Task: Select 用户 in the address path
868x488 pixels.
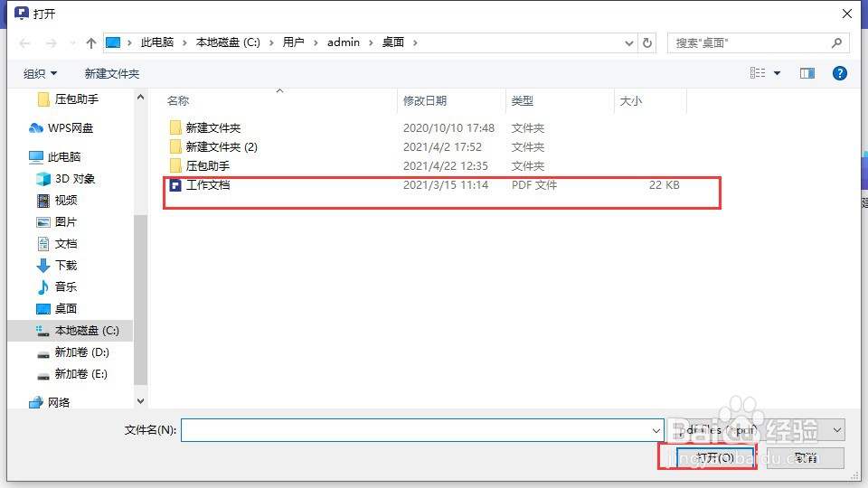Action: click(293, 42)
